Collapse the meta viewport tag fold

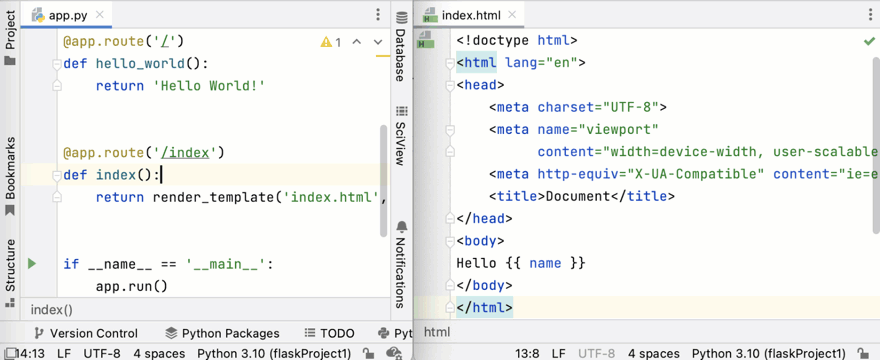click(x=450, y=130)
